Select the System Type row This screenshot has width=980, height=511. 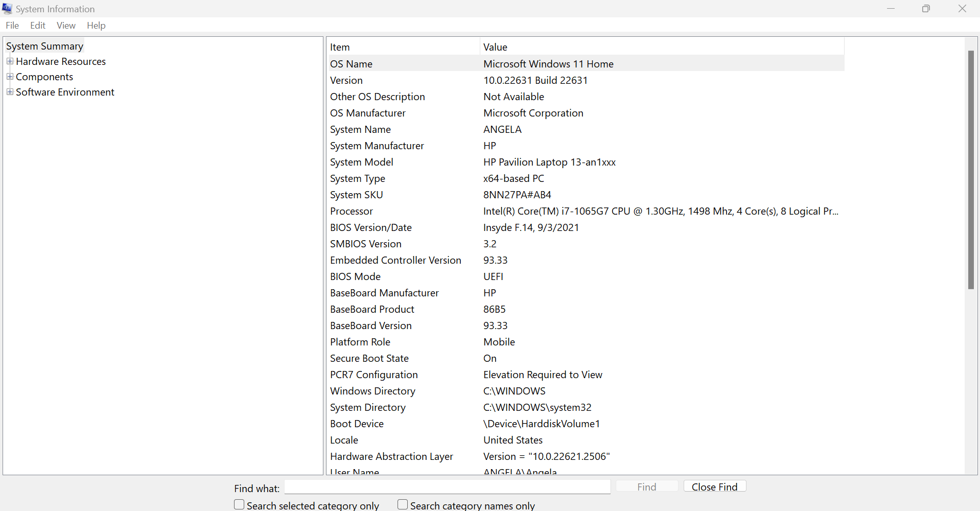tap(586, 178)
